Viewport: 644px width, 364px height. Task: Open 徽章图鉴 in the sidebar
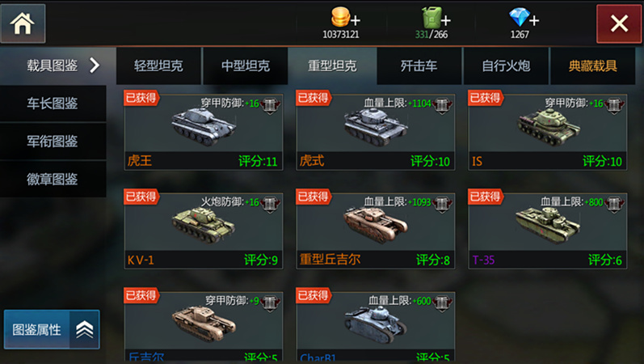pos(53,179)
